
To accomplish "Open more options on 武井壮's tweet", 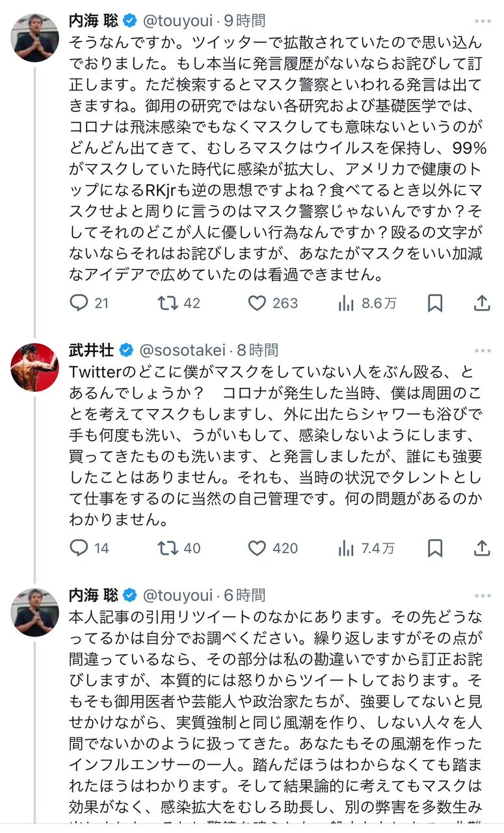I will tap(482, 350).
